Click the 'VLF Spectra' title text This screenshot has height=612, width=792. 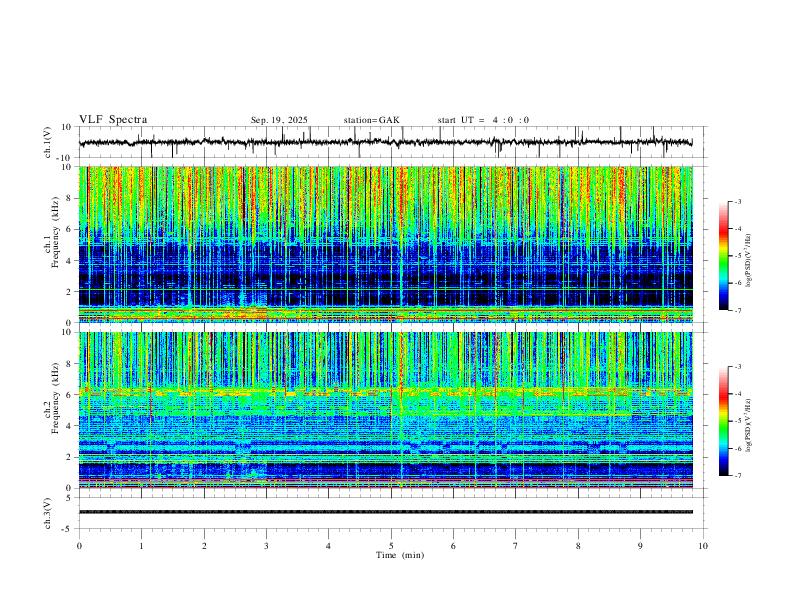113,120
